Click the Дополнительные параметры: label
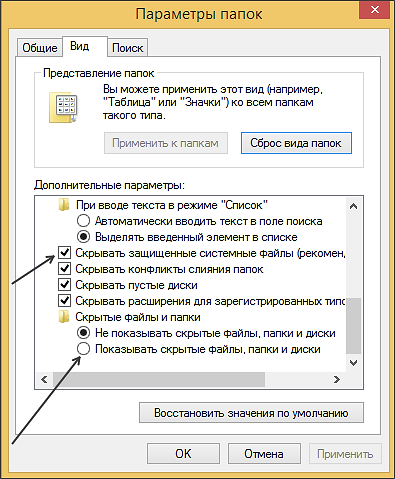 (109, 185)
